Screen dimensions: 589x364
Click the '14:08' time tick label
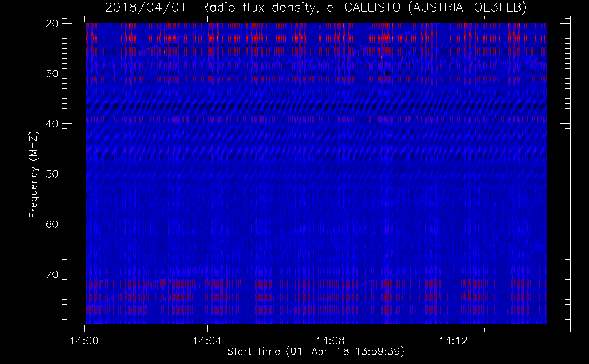(x=331, y=341)
